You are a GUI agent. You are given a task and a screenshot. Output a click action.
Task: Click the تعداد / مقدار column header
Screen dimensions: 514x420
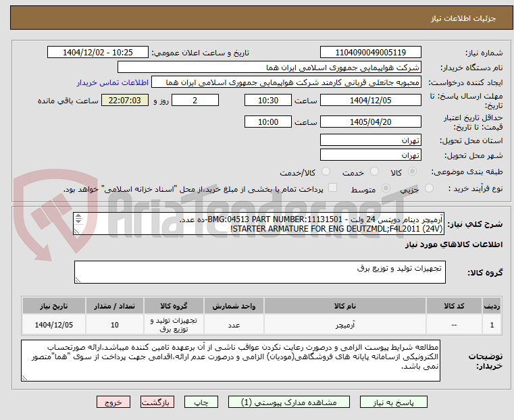point(114,306)
